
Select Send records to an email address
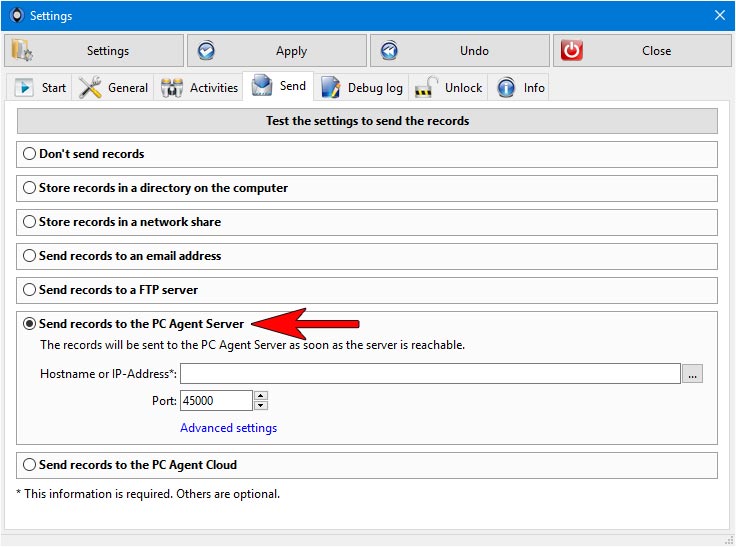[30, 256]
